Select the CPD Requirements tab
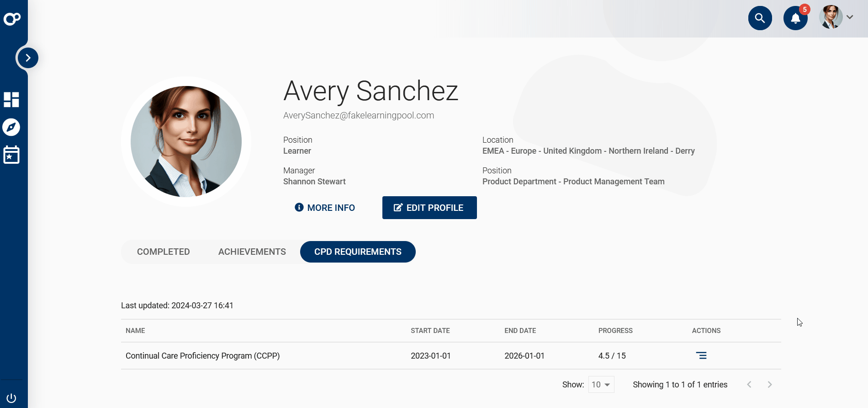Image resolution: width=868 pixels, height=408 pixels. click(358, 252)
